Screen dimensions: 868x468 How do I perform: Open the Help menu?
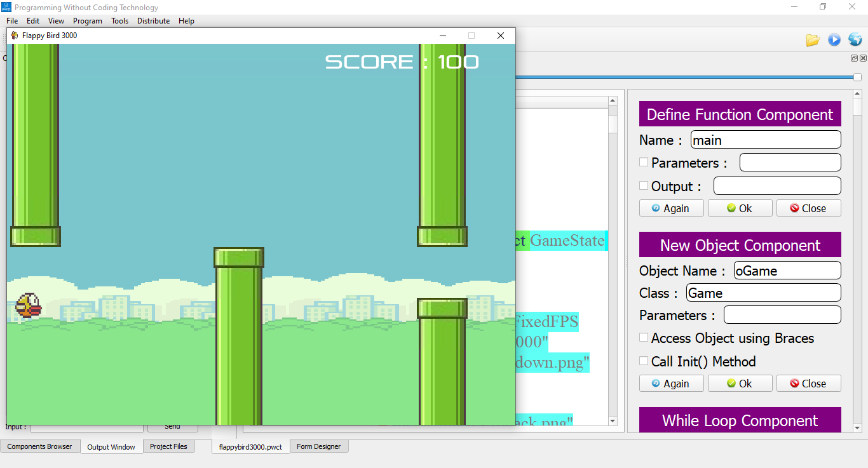tap(186, 21)
